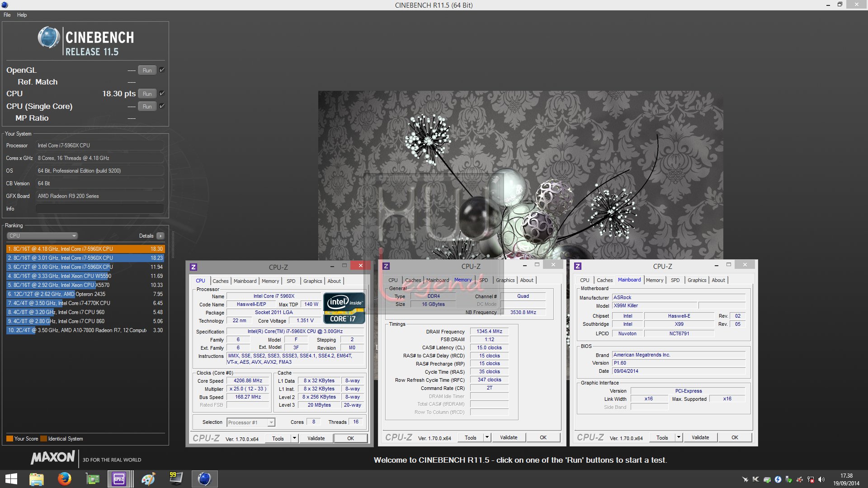
Task: Click the motherboard model X99M Killer
Action: tap(655, 306)
